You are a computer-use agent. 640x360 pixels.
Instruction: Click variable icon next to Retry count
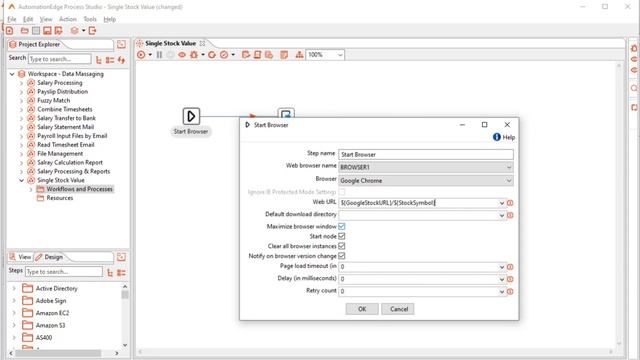click(510, 291)
